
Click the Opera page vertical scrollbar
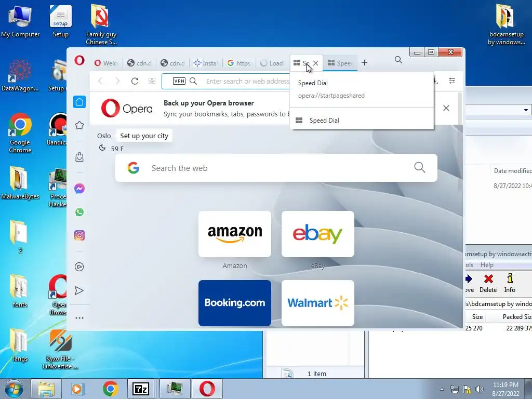pyautogui.click(x=460, y=142)
